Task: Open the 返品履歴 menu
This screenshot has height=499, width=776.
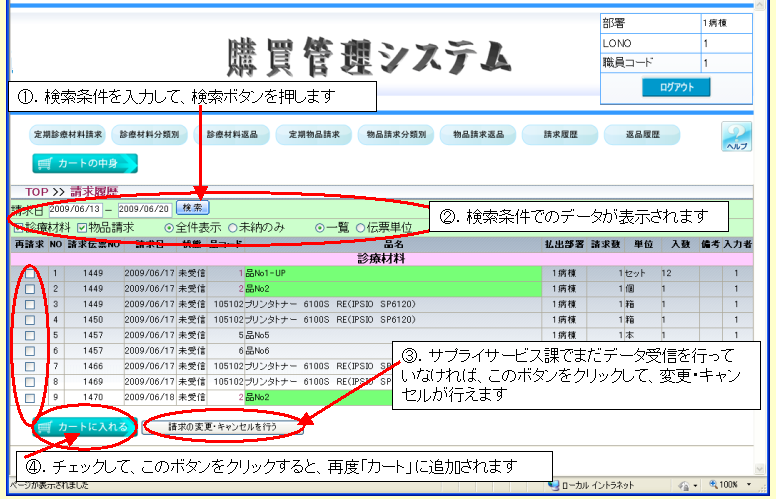Action: 642,135
